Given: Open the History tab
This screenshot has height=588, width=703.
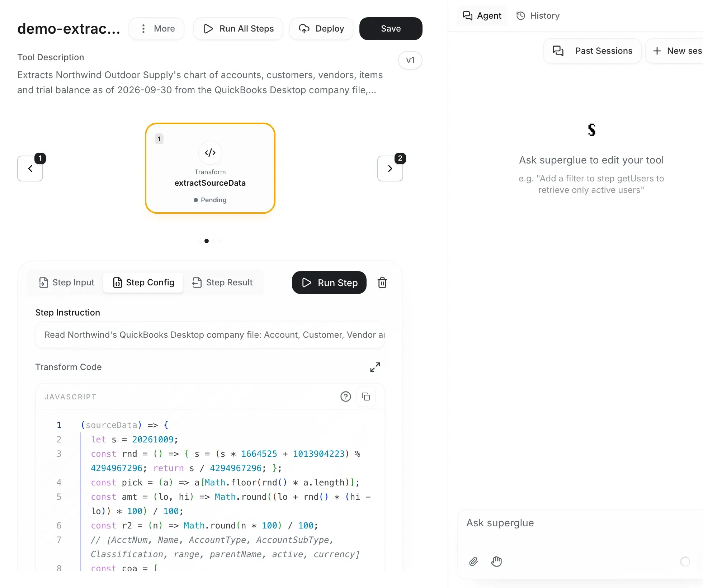Looking at the screenshot, I should [x=538, y=16].
